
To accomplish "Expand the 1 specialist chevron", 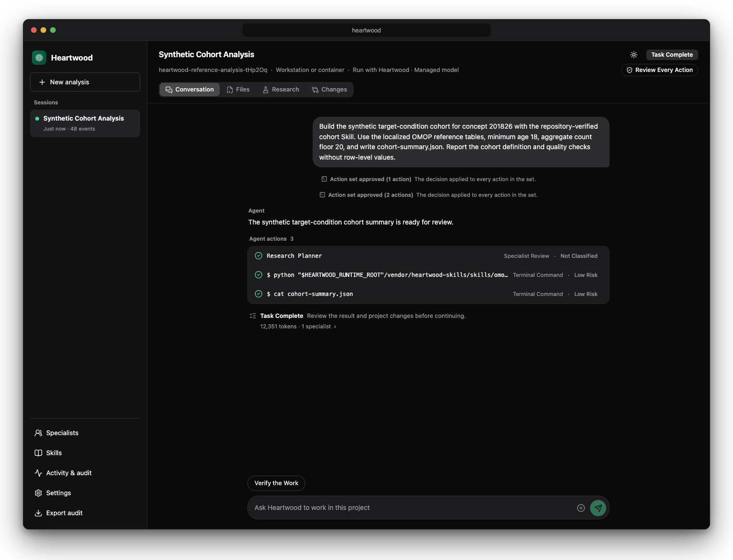I will tap(335, 327).
